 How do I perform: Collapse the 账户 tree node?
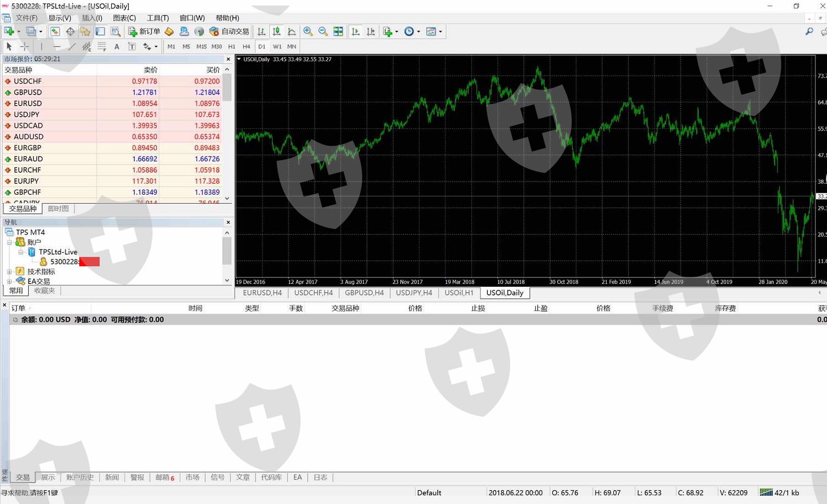[x=9, y=242]
